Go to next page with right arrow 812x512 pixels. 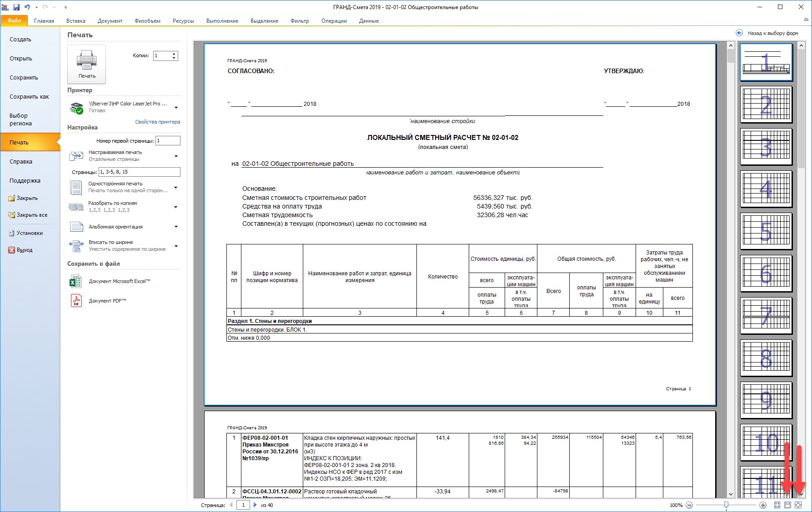tap(255, 505)
